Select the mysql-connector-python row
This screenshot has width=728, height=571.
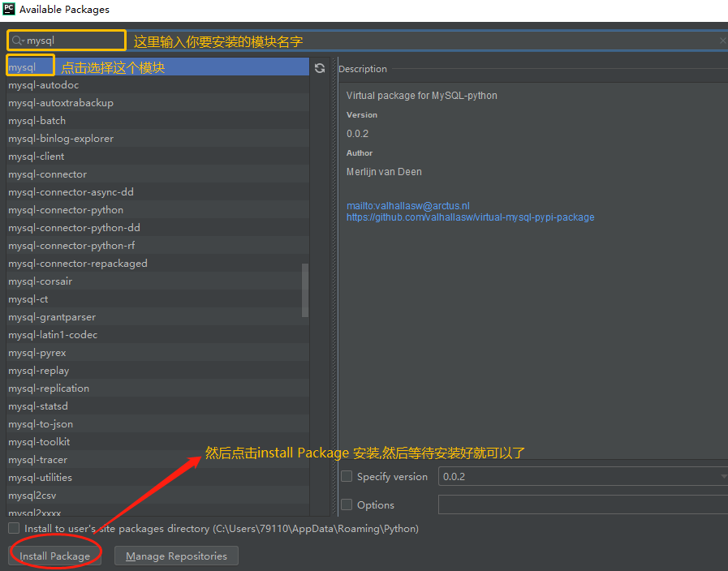(x=158, y=209)
